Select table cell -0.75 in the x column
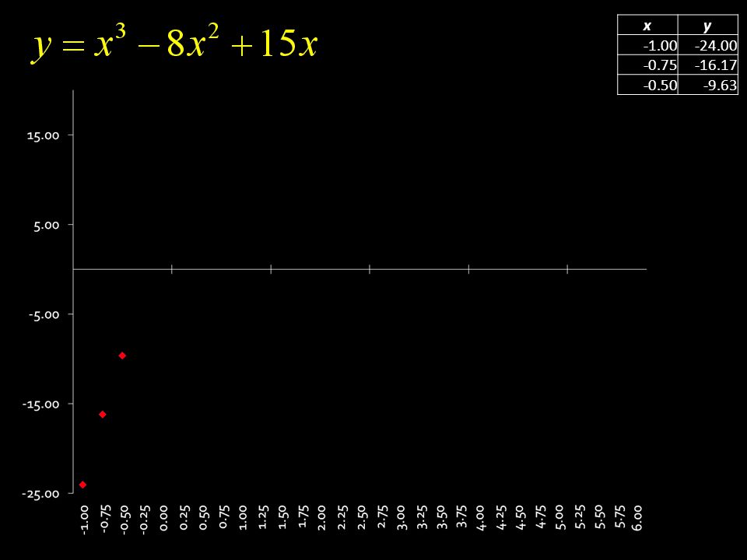Screen dimensions: 747x560 point(647,65)
